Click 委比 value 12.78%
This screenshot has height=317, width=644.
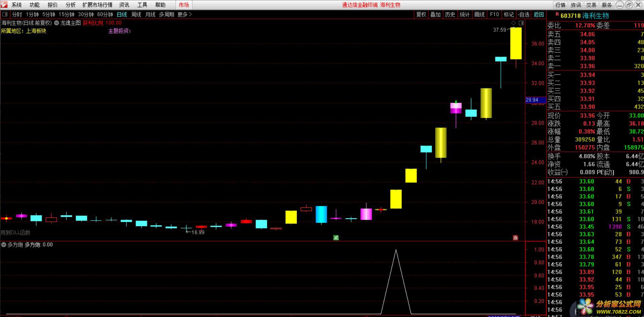585,25
